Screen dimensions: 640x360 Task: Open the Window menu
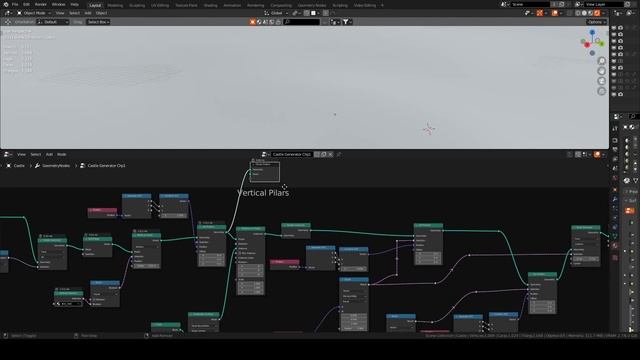(58, 4)
